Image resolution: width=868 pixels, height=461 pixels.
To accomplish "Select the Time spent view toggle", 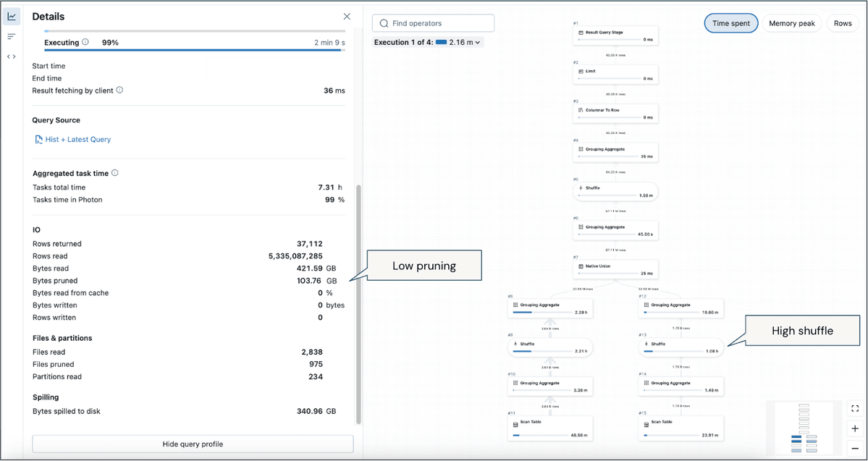I will [x=730, y=23].
